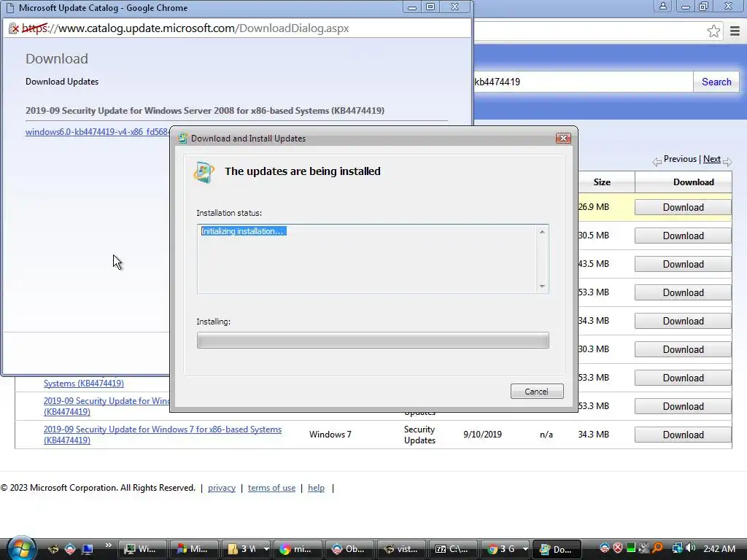747x560 pixels.
Task: Click the red shield security tray icon
Action: (x=618, y=548)
